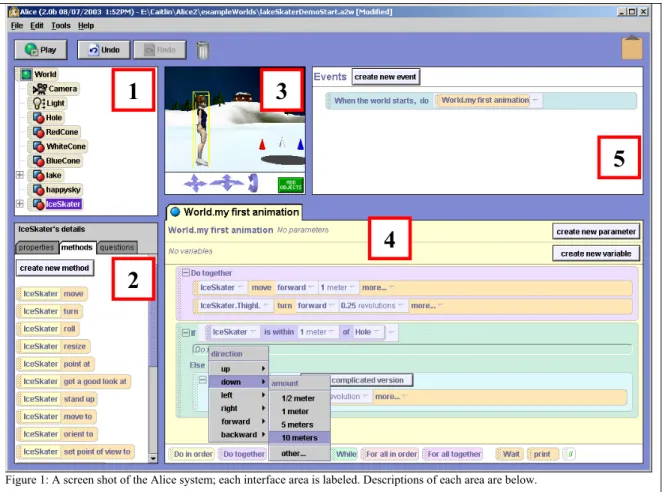Click the Do in order tile
Screen dimensions: 665x492
point(192,454)
